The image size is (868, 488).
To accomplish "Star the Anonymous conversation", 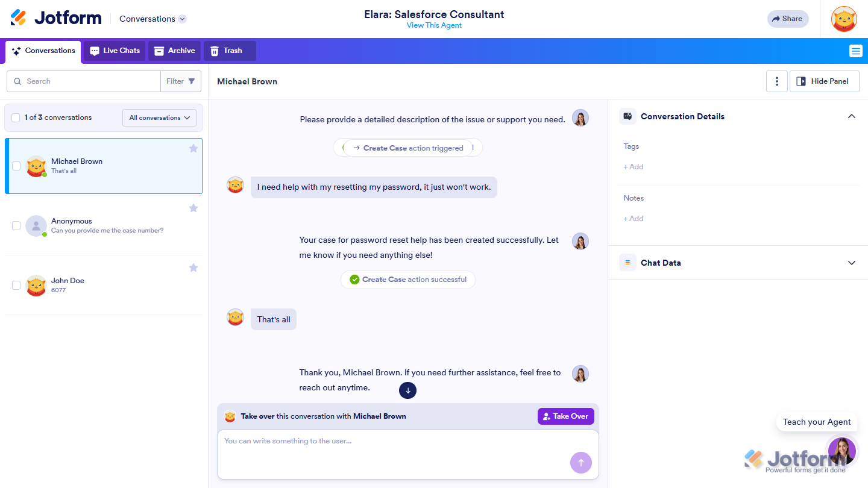I will (193, 208).
